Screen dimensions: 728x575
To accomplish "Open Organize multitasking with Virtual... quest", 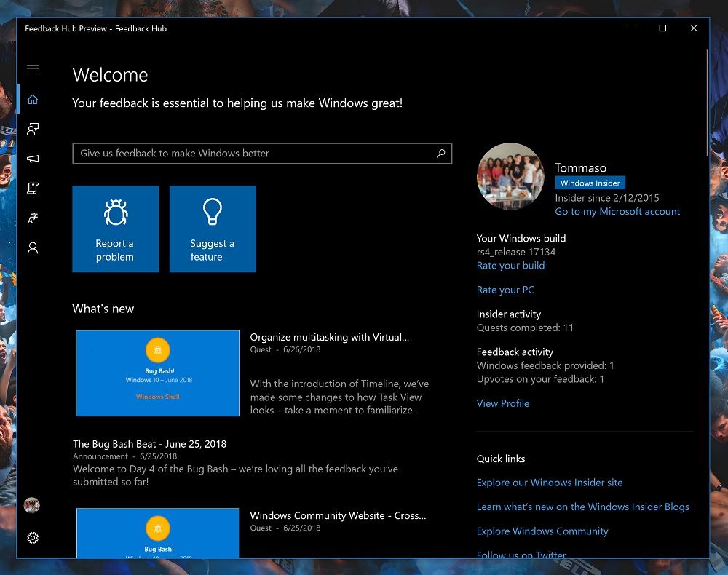I will [330, 338].
